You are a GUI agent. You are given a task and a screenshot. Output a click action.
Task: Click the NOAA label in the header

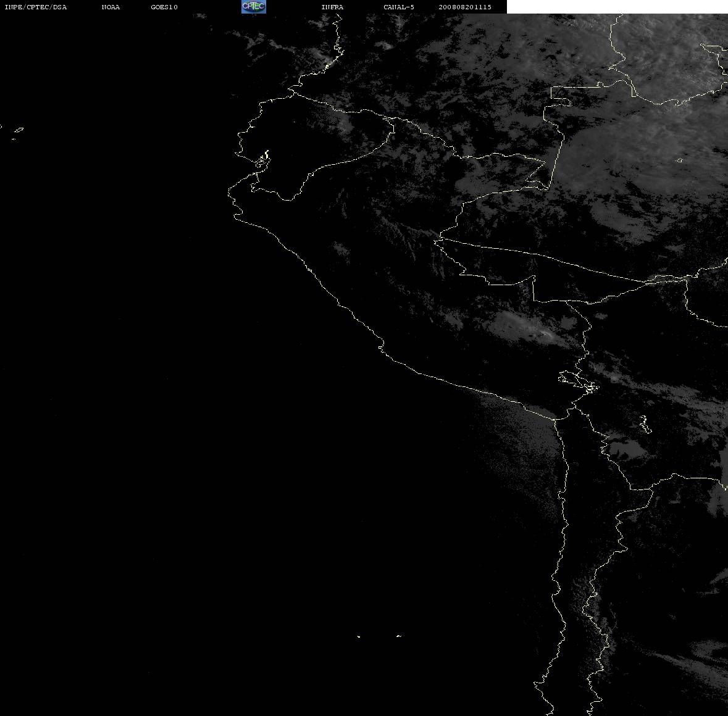[x=111, y=7]
